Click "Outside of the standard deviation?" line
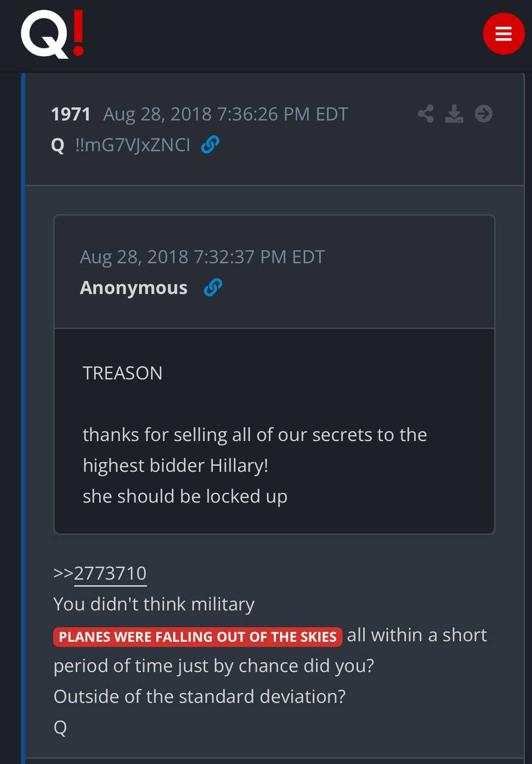The width and height of the screenshot is (532, 764). click(x=199, y=697)
